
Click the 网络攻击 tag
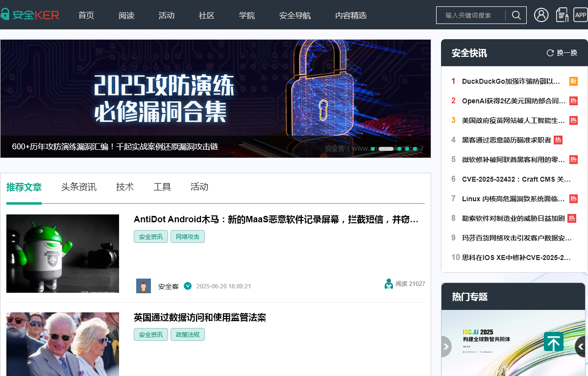pos(188,237)
